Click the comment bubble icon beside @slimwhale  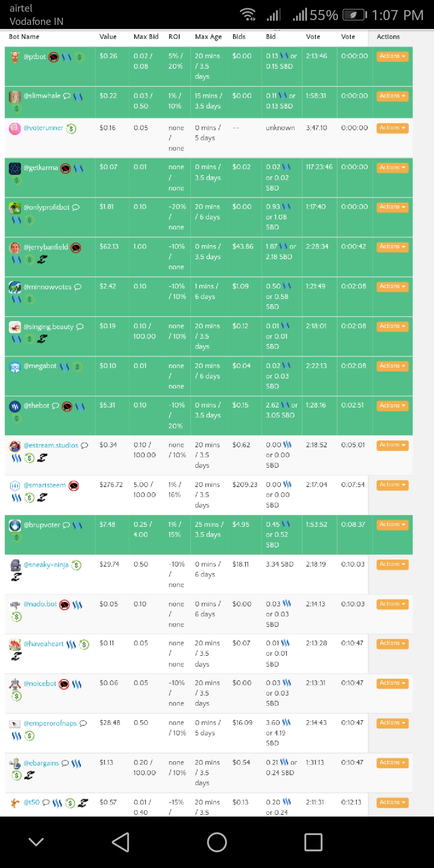click(x=67, y=96)
